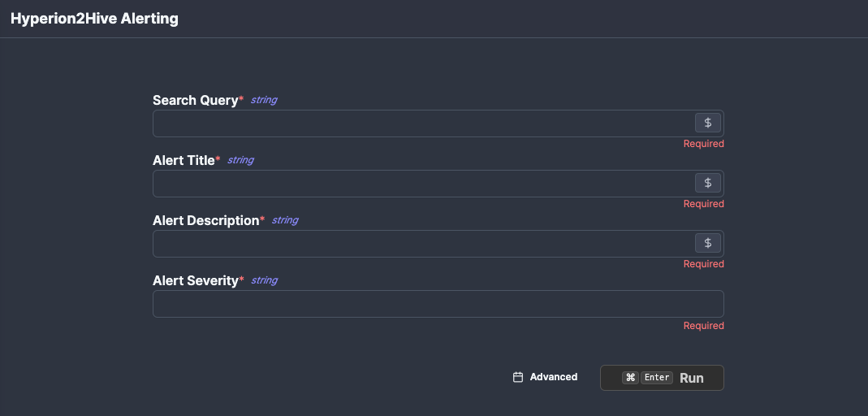The image size is (868, 416).
Task: Click the command key badge on Run
Action: click(x=630, y=378)
